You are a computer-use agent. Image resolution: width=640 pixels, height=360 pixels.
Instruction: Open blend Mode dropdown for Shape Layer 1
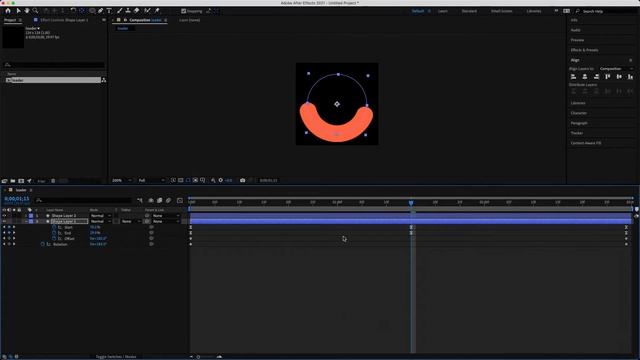tap(101, 221)
